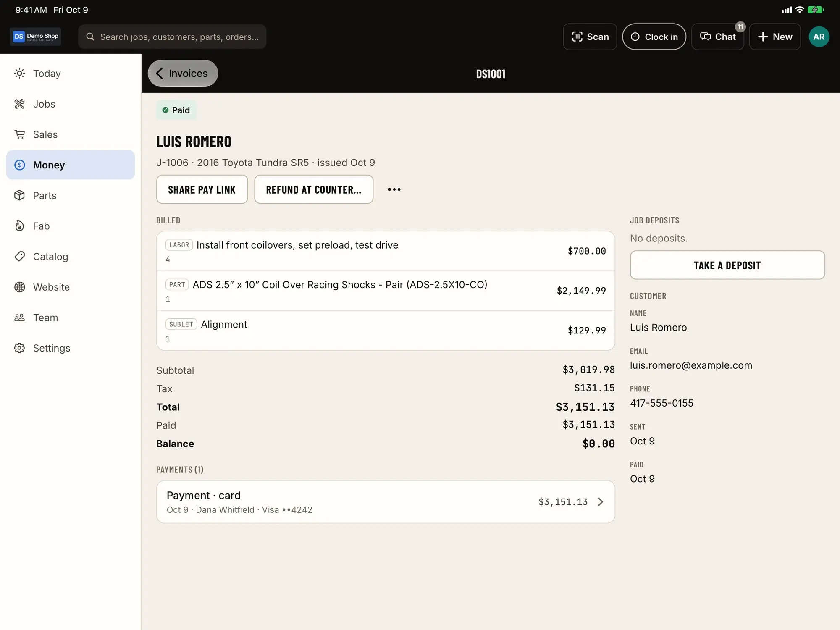
Task: Click the Chat bubbles icon
Action: coord(705,37)
